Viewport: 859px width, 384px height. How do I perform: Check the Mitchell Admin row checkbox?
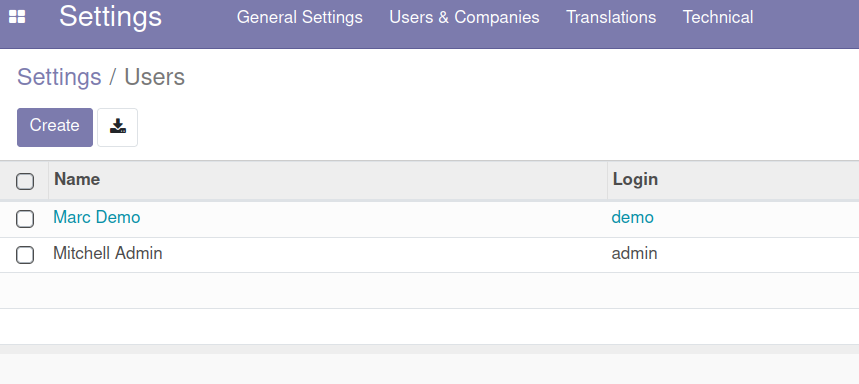click(x=25, y=255)
